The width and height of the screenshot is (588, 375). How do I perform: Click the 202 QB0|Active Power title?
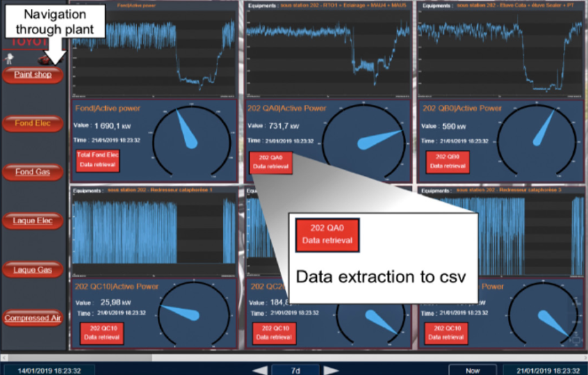click(x=462, y=108)
